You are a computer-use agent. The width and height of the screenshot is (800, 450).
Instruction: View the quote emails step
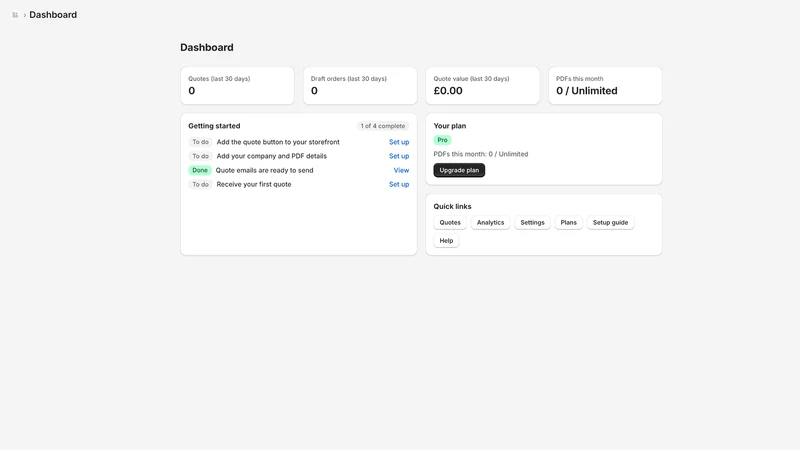click(x=401, y=170)
